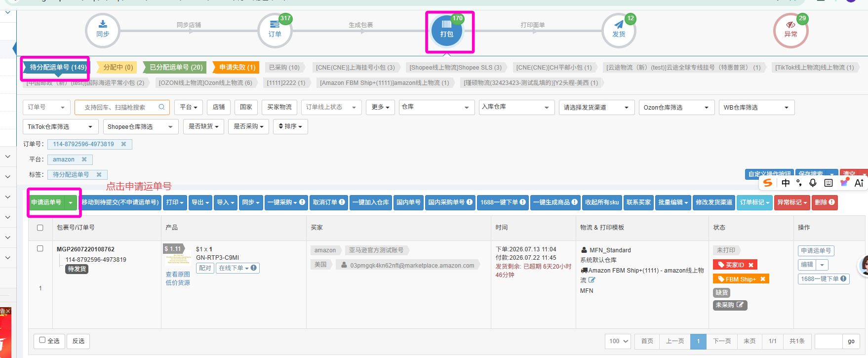This screenshot has height=358, width=868.
Task: Open the 请选择发货渠道 dropdown
Action: [x=596, y=107]
